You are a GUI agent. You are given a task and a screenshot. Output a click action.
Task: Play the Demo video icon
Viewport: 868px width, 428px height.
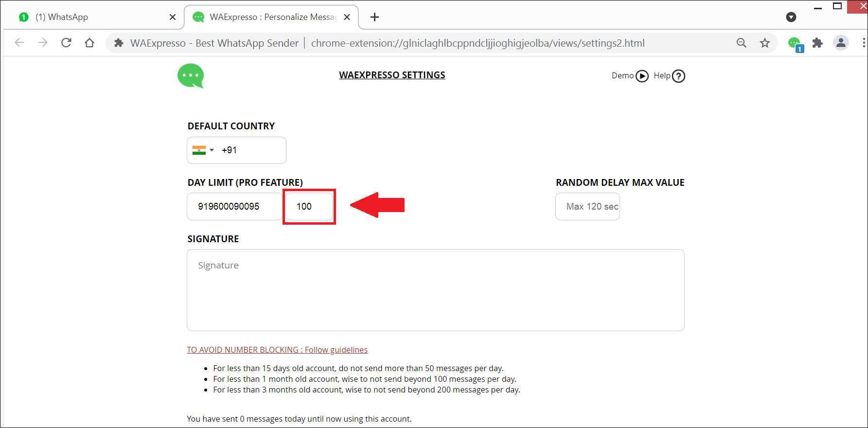[x=642, y=76]
